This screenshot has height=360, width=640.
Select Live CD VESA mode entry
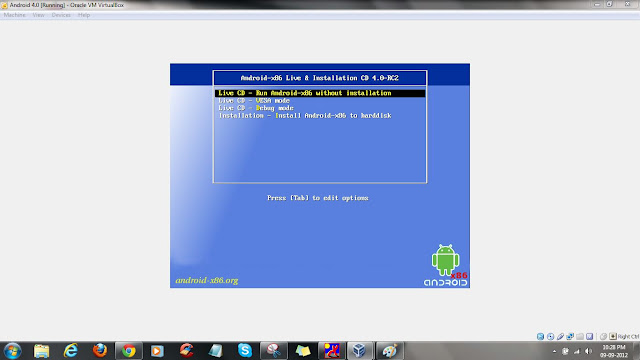(x=254, y=100)
